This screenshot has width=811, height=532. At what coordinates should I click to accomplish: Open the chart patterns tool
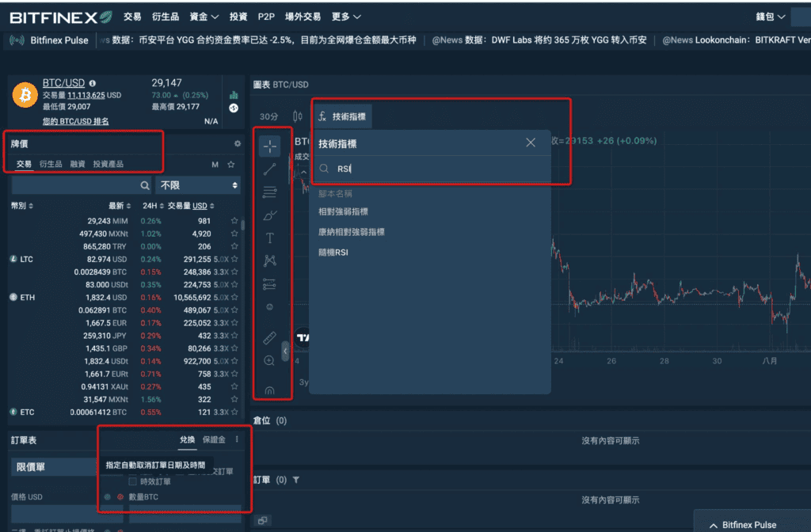[x=269, y=260]
